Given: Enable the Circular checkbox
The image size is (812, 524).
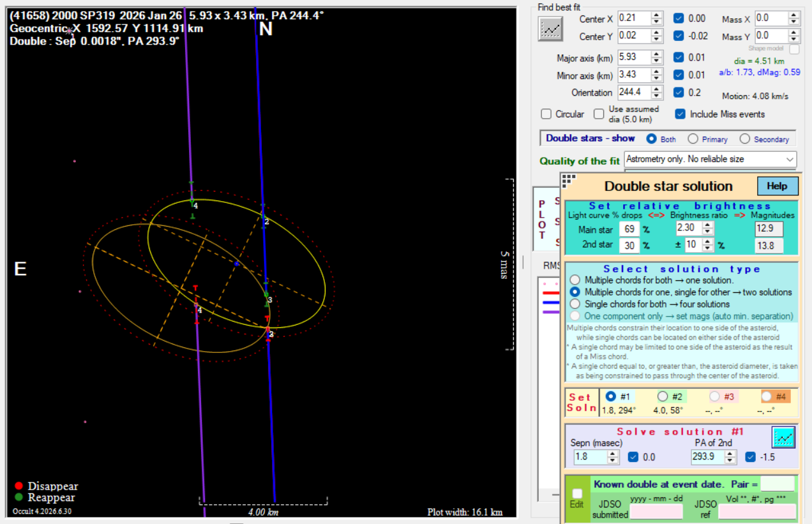Looking at the screenshot, I should [x=546, y=114].
